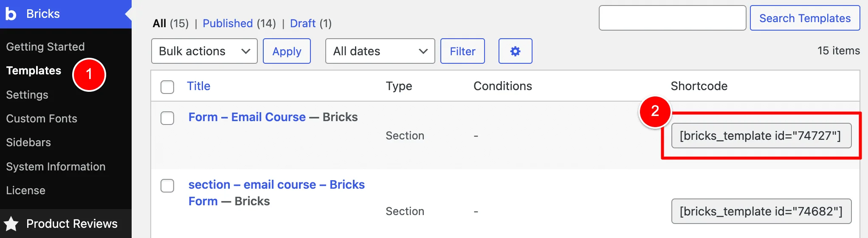Select System Information in sidebar
The height and width of the screenshot is (238, 868).
pyautogui.click(x=56, y=167)
